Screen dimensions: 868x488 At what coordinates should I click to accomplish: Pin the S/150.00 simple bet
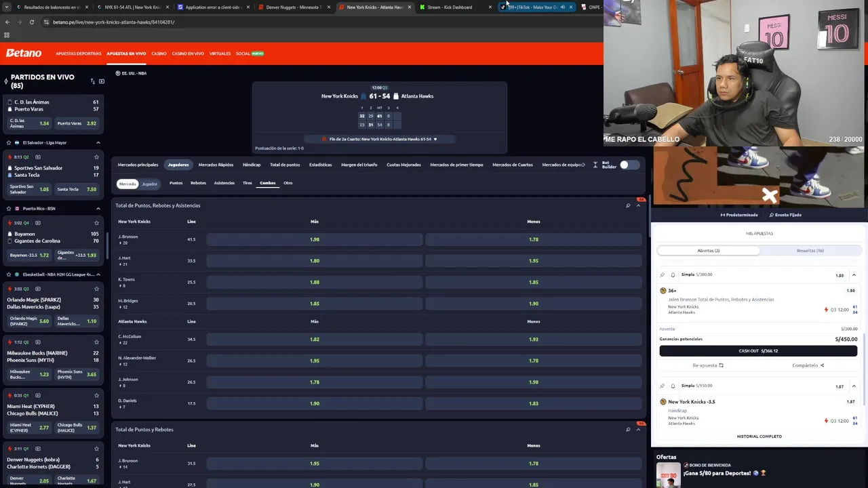(x=663, y=386)
